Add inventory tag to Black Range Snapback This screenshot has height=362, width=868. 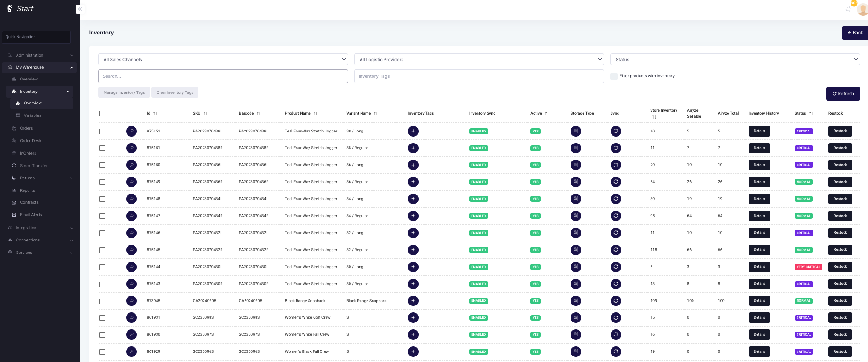pos(413,301)
